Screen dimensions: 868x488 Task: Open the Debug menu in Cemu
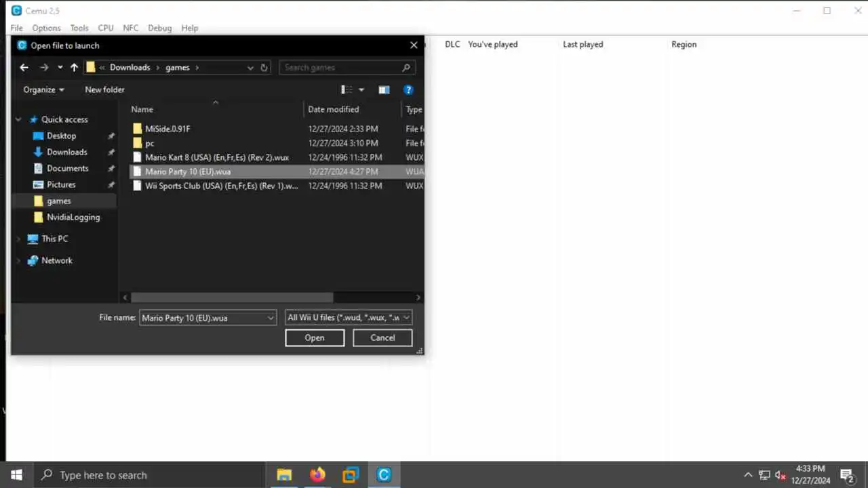pyautogui.click(x=160, y=28)
